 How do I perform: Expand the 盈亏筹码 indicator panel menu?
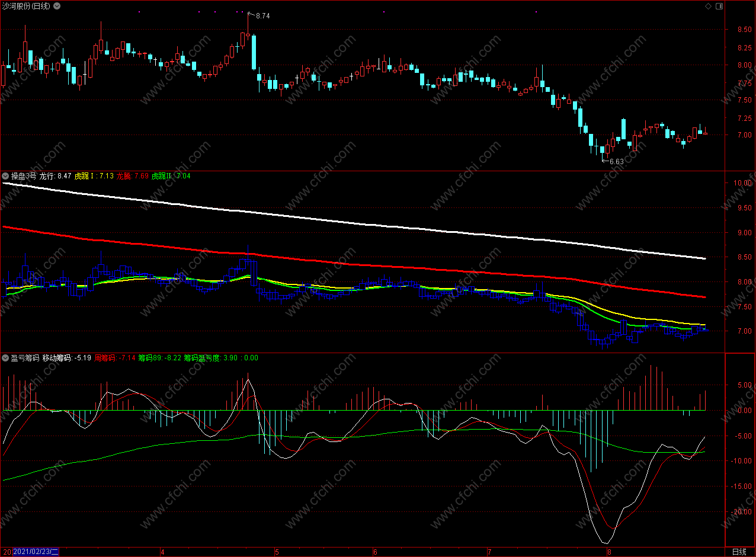coord(6,358)
